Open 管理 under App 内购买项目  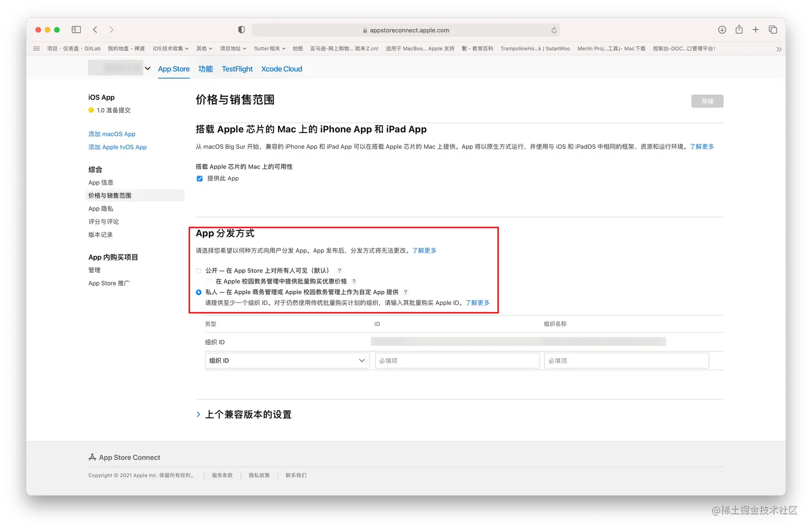(95, 270)
